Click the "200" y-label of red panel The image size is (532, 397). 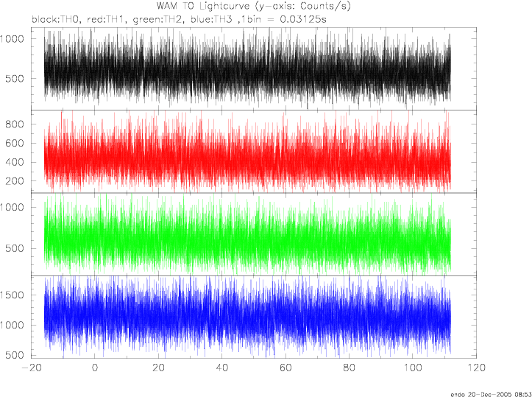click(15, 181)
